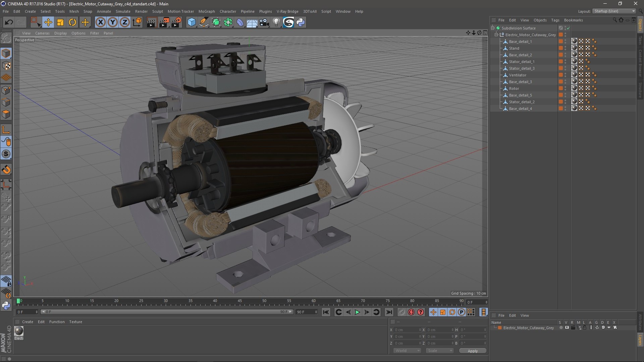This screenshot has width=644, height=362.
Task: Open the Scale mode dropdown
Action: pyautogui.click(x=440, y=351)
